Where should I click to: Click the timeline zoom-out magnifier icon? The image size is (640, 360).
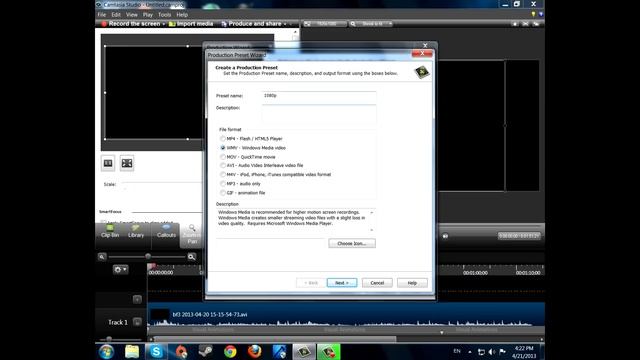[102, 257]
